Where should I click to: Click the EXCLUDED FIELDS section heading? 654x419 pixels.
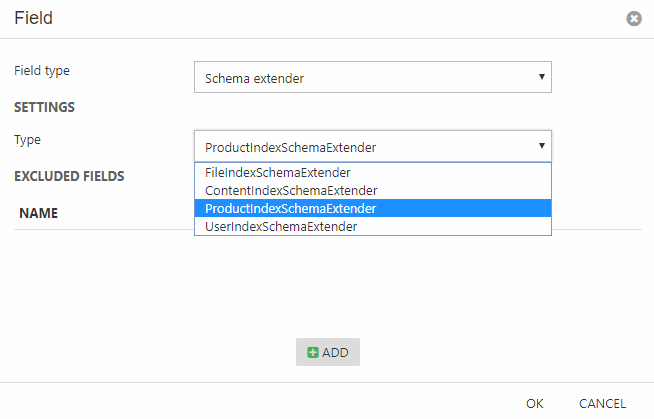pyautogui.click(x=69, y=176)
